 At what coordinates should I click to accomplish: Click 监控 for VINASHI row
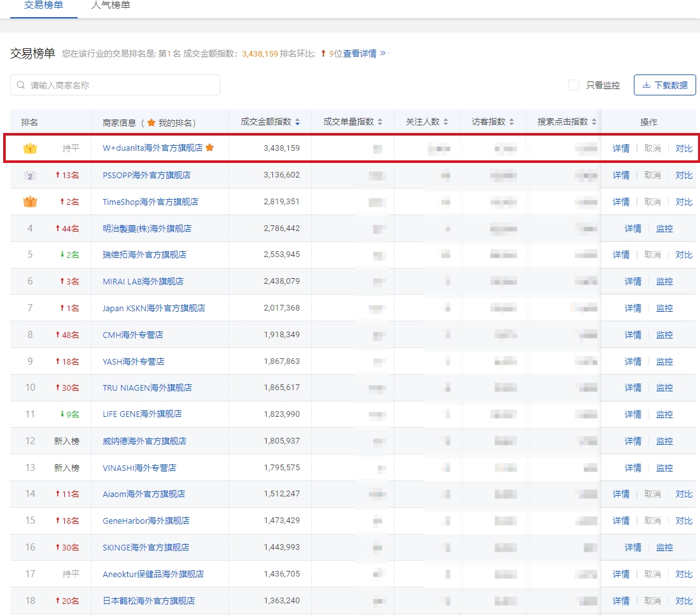tap(664, 468)
